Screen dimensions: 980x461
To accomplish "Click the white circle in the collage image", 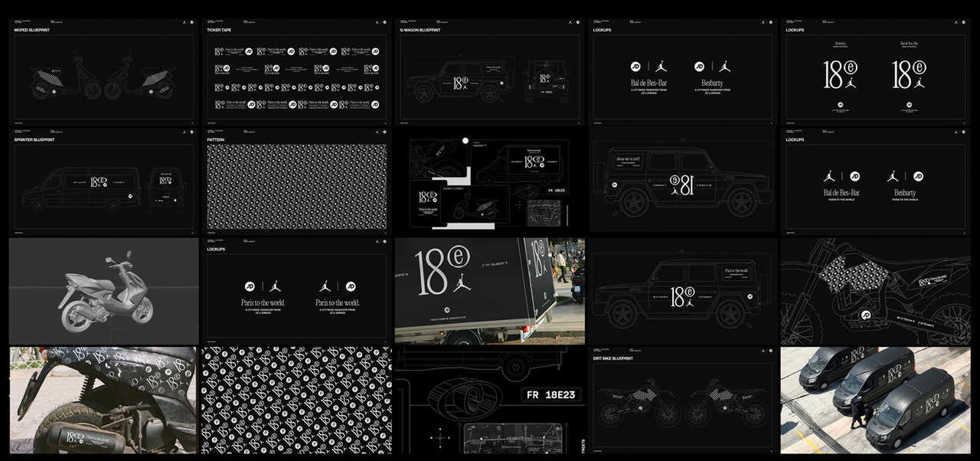I will tap(465, 141).
